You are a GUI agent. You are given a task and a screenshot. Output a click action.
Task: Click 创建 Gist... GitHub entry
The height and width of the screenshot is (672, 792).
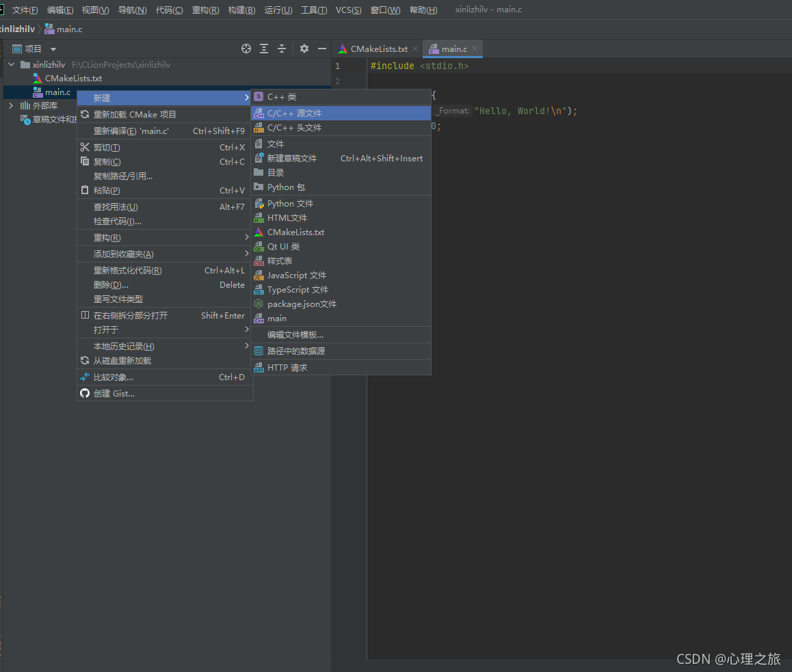pyautogui.click(x=164, y=393)
